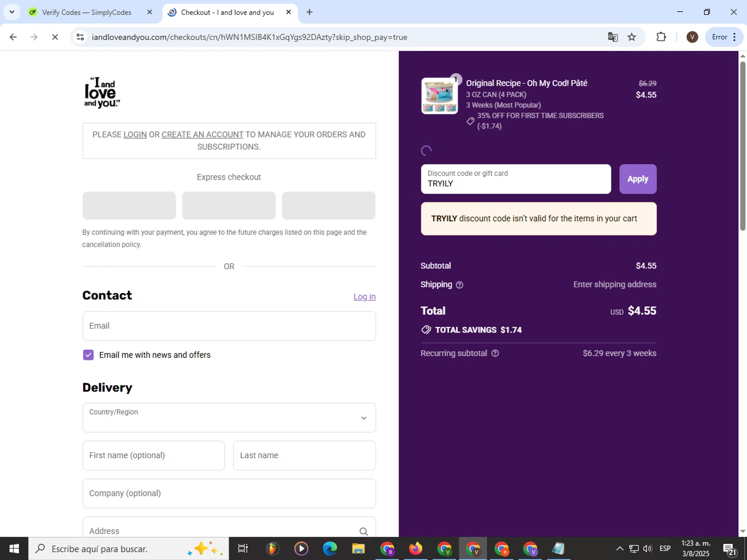747x560 pixels.
Task: Open the profile avatar V
Action: (692, 37)
